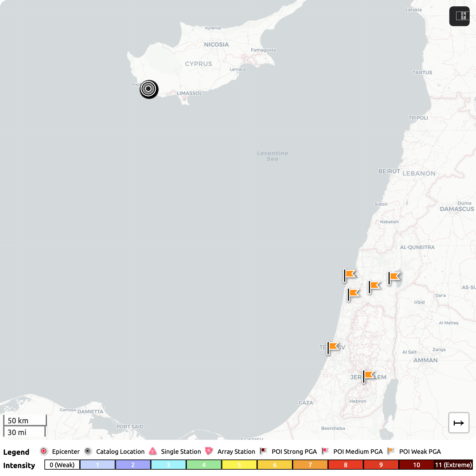This screenshot has width=476, height=476.
Task: Click the arrow expand button bottom right
Action: pyautogui.click(x=459, y=423)
